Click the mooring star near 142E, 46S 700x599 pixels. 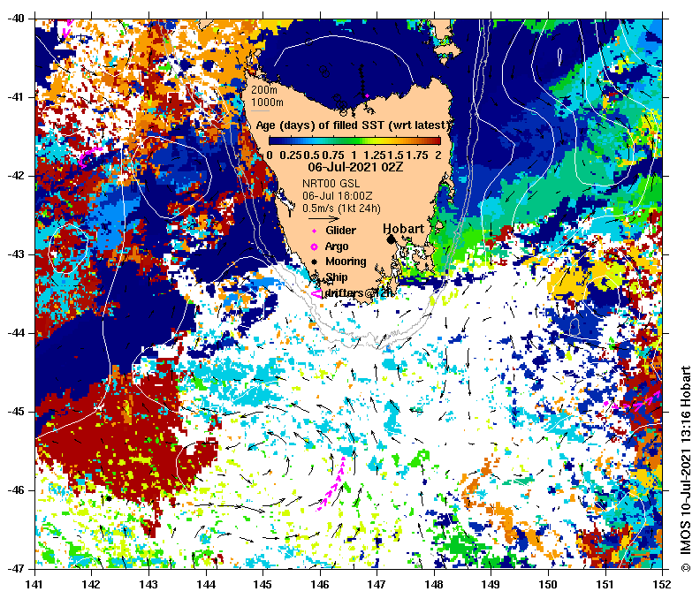[x=109, y=498]
